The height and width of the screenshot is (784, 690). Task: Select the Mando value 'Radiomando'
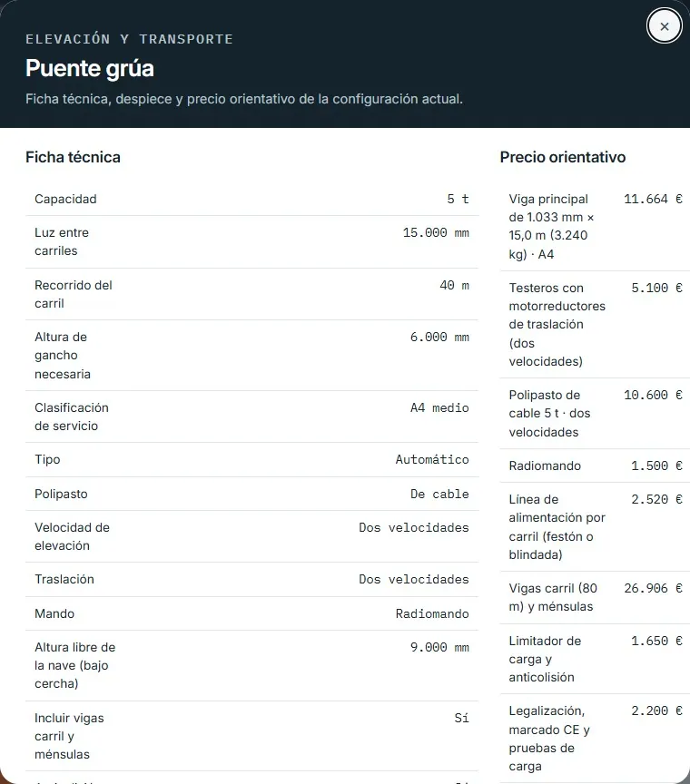[x=432, y=613]
